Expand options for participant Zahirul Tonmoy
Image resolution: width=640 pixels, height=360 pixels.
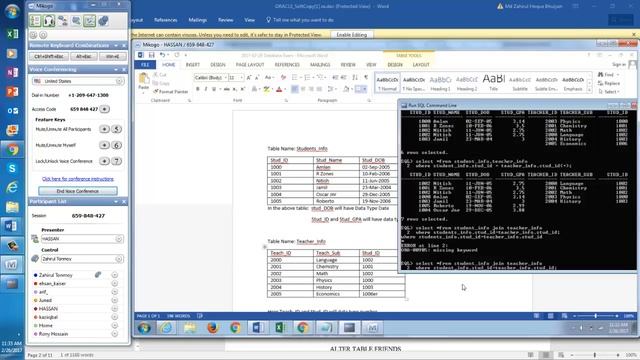point(115,275)
